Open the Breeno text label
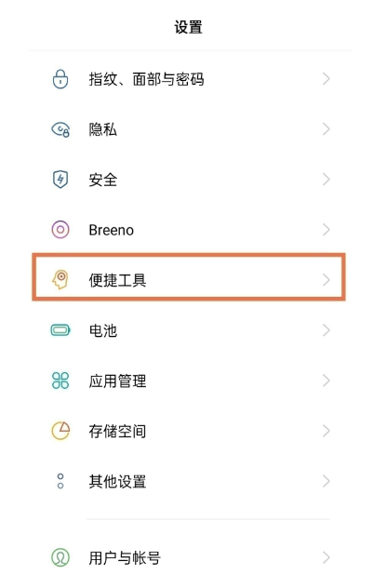The width and height of the screenshot is (386, 588). click(112, 230)
